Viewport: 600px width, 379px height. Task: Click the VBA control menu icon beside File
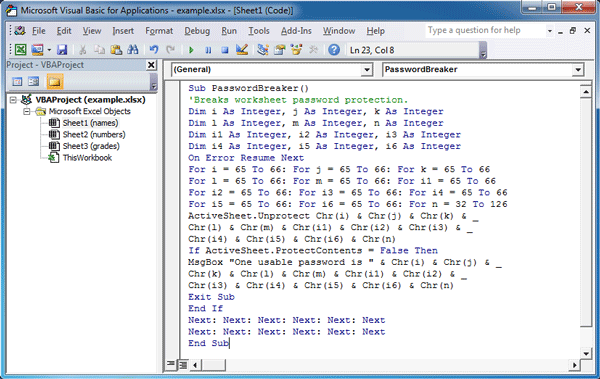(20, 31)
